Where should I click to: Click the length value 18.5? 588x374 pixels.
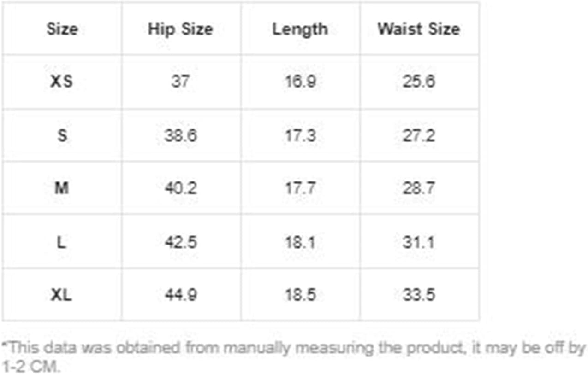pyautogui.click(x=300, y=295)
